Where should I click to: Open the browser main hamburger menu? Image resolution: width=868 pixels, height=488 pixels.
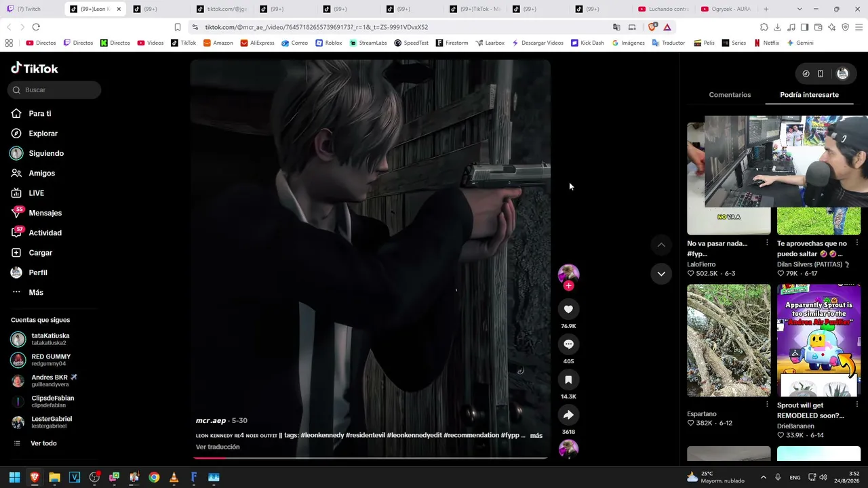pyautogui.click(x=859, y=27)
